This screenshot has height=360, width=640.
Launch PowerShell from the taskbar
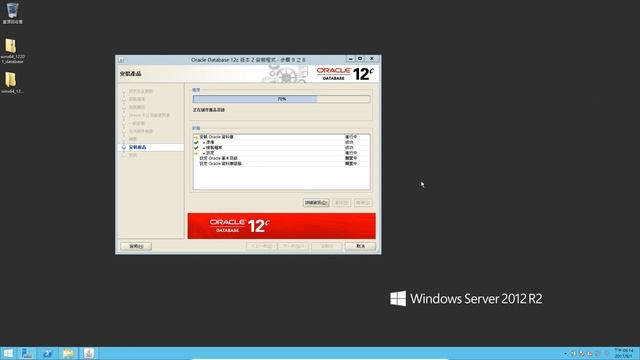tap(47, 353)
